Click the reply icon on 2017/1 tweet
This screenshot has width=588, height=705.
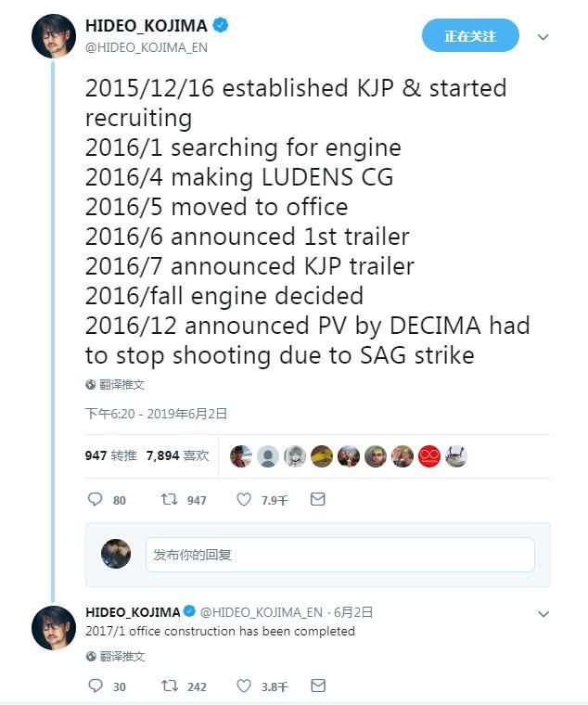95,686
